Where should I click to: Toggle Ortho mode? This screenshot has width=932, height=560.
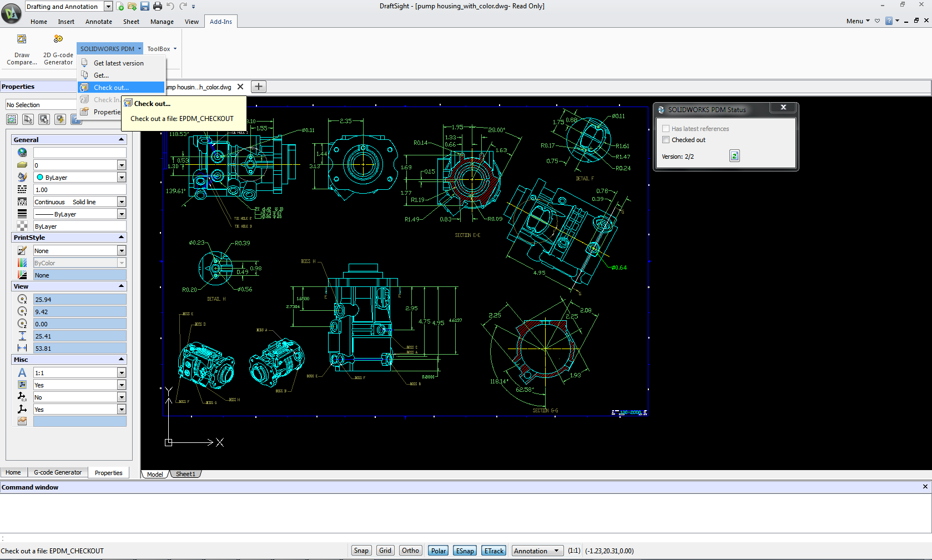(x=411, y=551)
